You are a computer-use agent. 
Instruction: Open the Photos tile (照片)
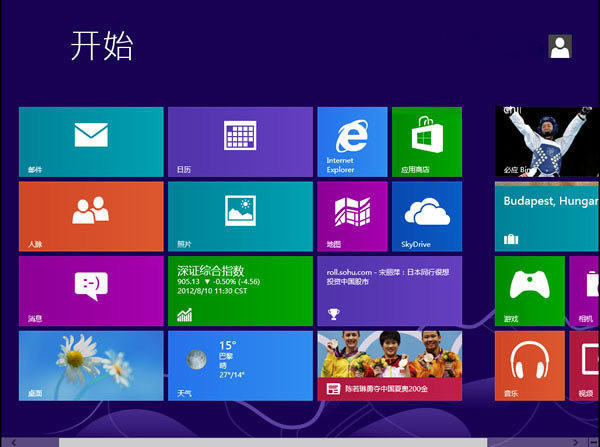point(240,217)
